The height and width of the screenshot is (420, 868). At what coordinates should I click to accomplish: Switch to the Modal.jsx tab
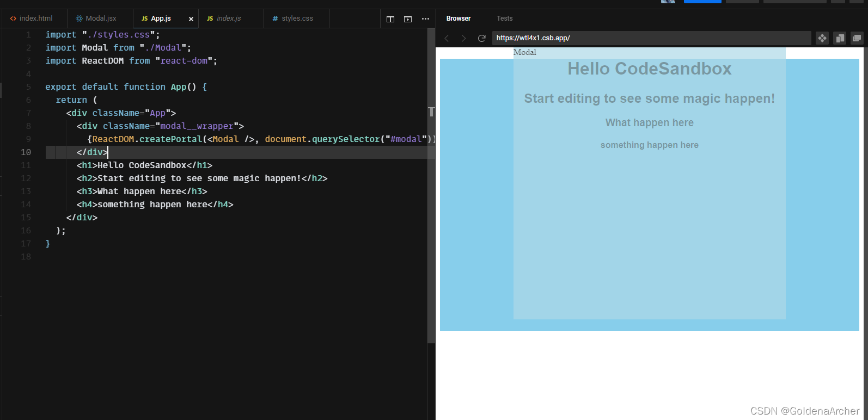pyautogui.click(x=100, y=18)
